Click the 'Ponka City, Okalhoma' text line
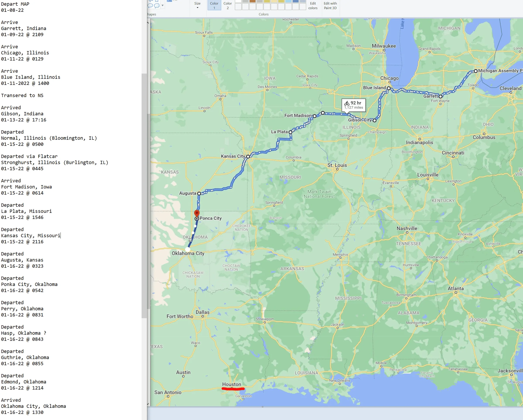The width and height of the screenshot is (523, 420). (x=29, y=284)
